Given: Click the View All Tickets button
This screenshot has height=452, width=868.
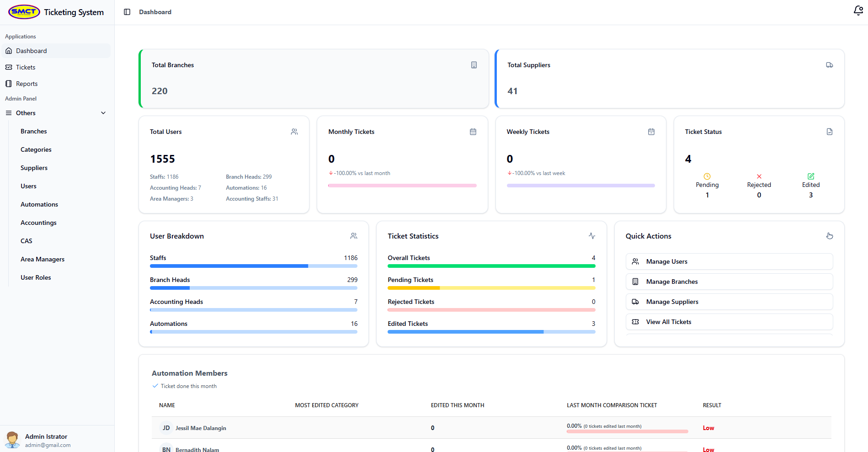Looking at the screenshot, I should [729, 322].
